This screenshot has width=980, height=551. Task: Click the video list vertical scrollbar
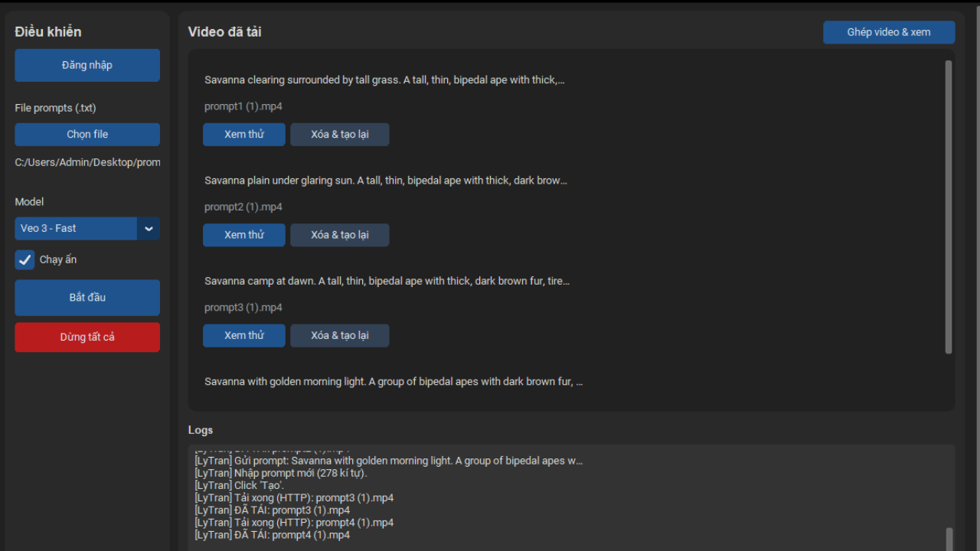point(949,207)
